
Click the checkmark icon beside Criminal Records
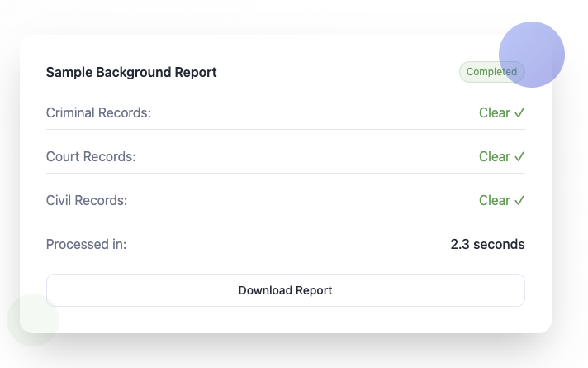(519, 113)
